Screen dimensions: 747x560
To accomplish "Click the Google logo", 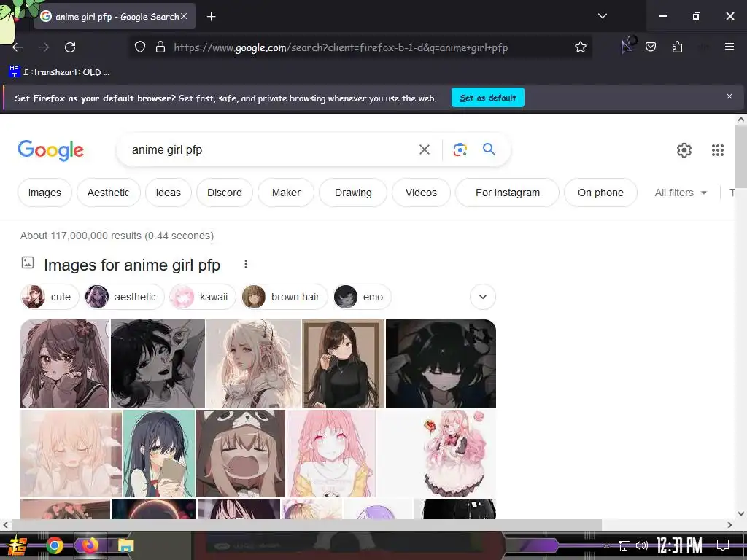I will [x=50, y=150].
